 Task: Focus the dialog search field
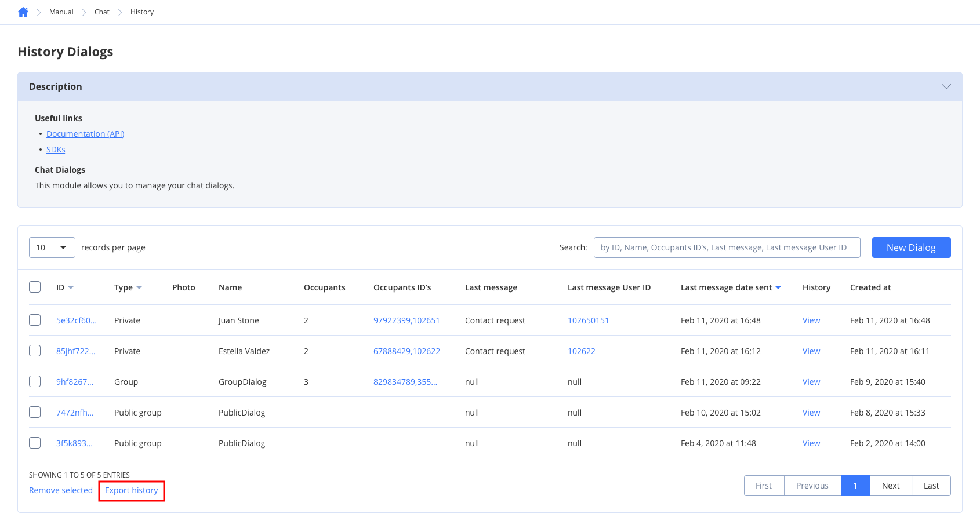[x=727, y=247]
